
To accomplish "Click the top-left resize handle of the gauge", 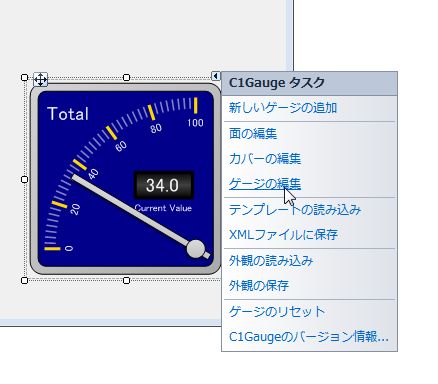I will pos(24,78).
